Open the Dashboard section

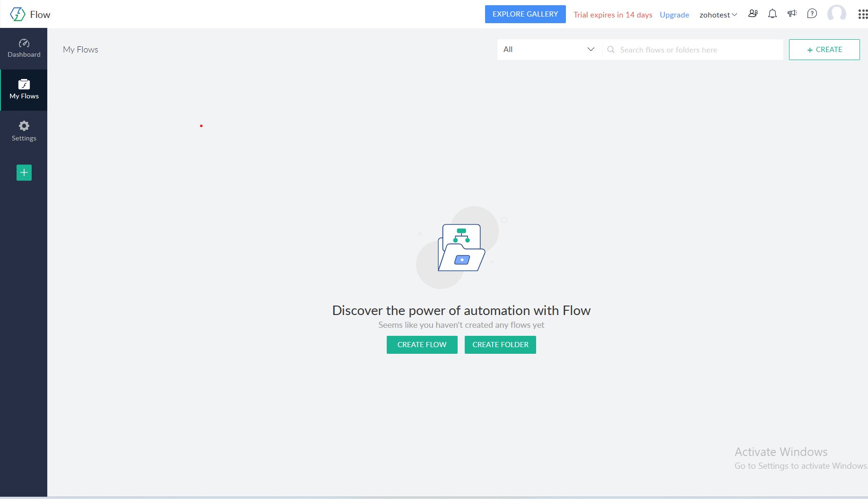click(x=24, y=49)
